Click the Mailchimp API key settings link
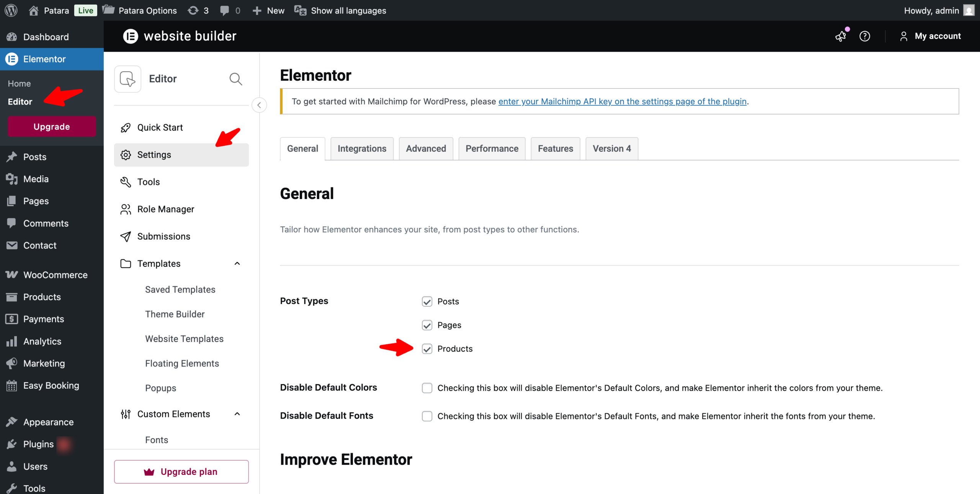 click(622, 101)
